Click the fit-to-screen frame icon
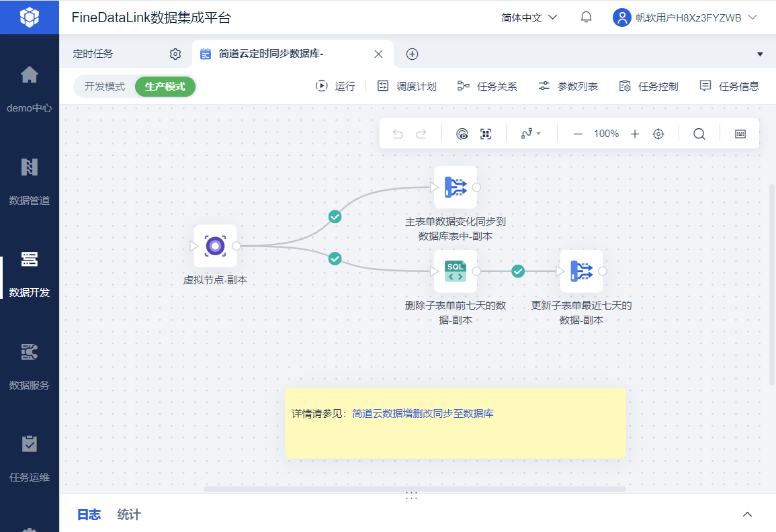Image resolution: width=776 pixels, height=532 pixels. click(x=486, y=134)
